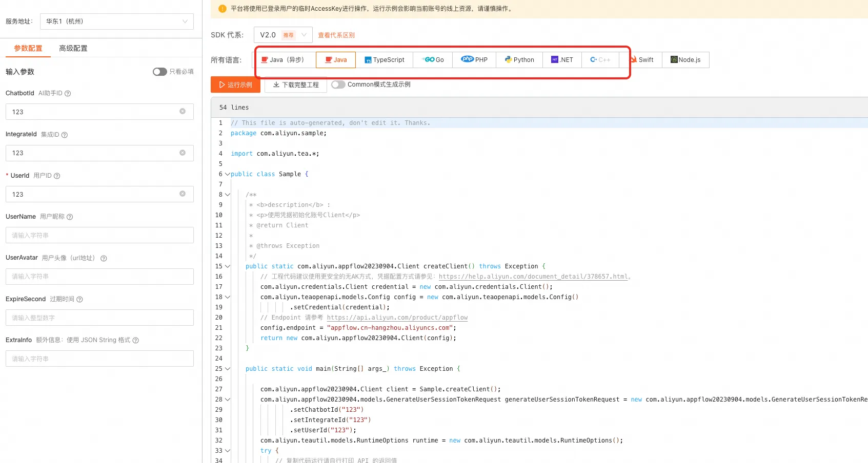The height and width of the screenshot is (463, 868).
Task: Click the help icon beside ExpireSecond
Action: [x=79, y=299]
